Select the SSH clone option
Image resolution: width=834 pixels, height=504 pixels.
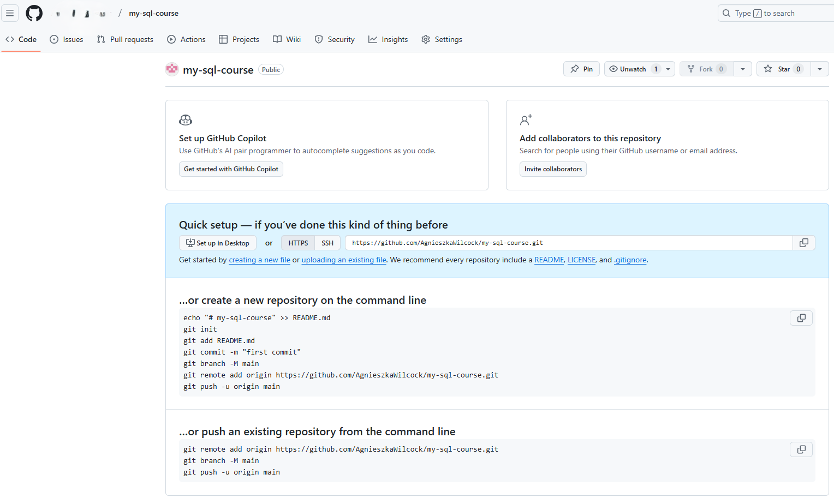point(327,243)
